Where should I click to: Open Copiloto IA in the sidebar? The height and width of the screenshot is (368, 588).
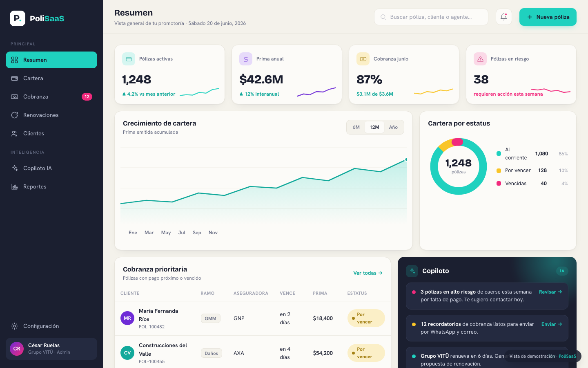(x=51, y=168)
